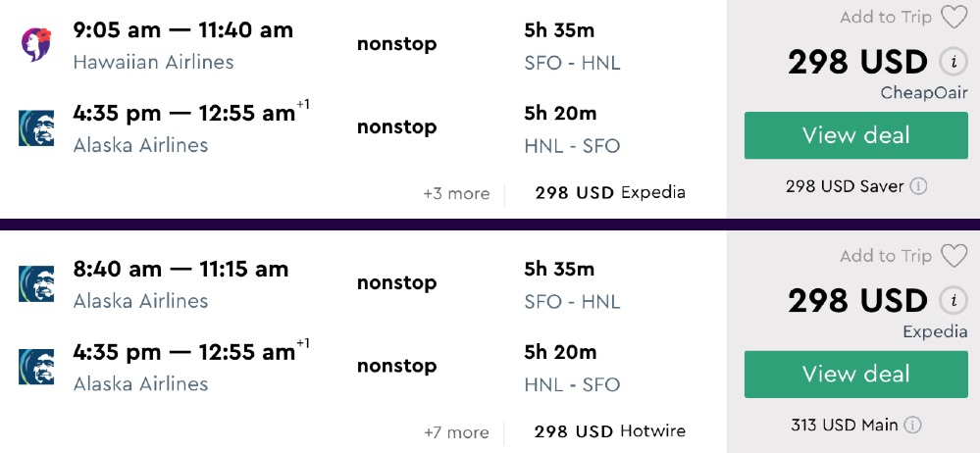Image resolution: width=980 pixels, height=453 pixels.
Task: Expand the +7 more booking options
Action: (456, 431)
